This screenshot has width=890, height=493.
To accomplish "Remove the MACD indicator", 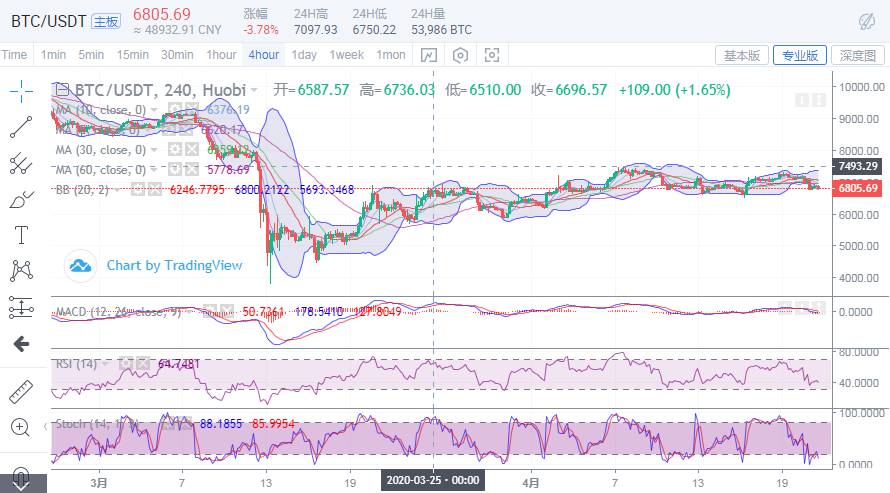I will click(x=226, y=311).
